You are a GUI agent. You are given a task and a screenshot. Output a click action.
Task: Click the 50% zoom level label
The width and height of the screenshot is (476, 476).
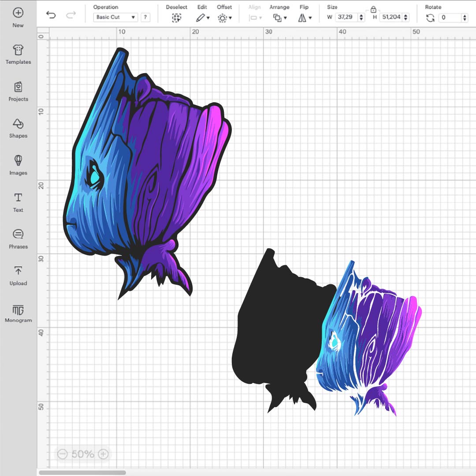(82, 454)
